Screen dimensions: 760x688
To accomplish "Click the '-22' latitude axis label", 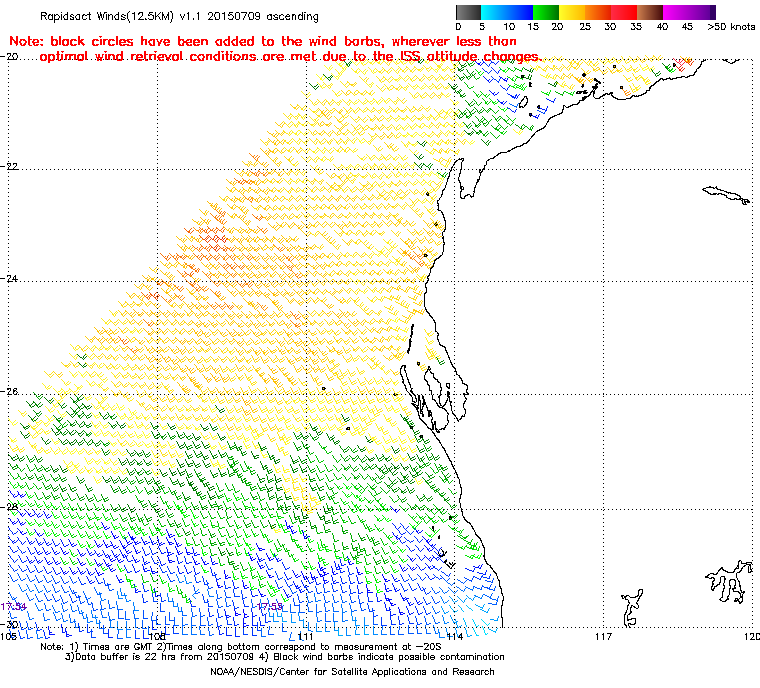I will pos(10,166).
